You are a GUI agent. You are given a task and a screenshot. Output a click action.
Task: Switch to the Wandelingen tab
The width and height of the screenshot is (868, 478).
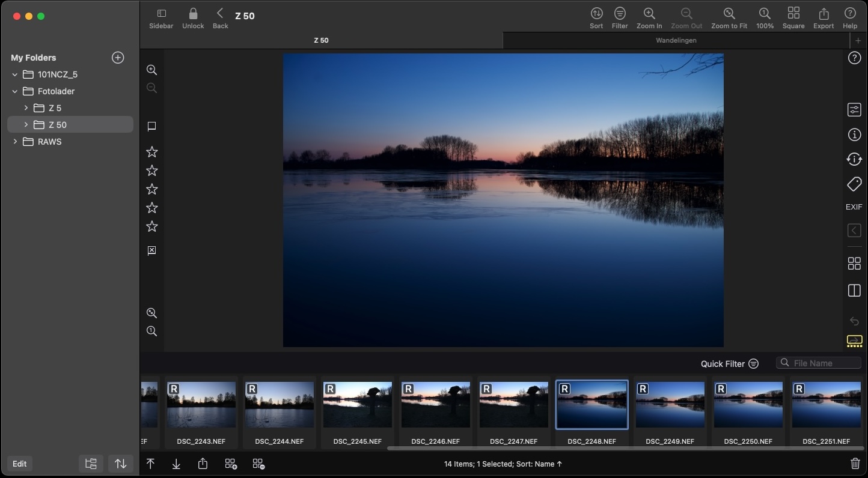click(676, 40)
